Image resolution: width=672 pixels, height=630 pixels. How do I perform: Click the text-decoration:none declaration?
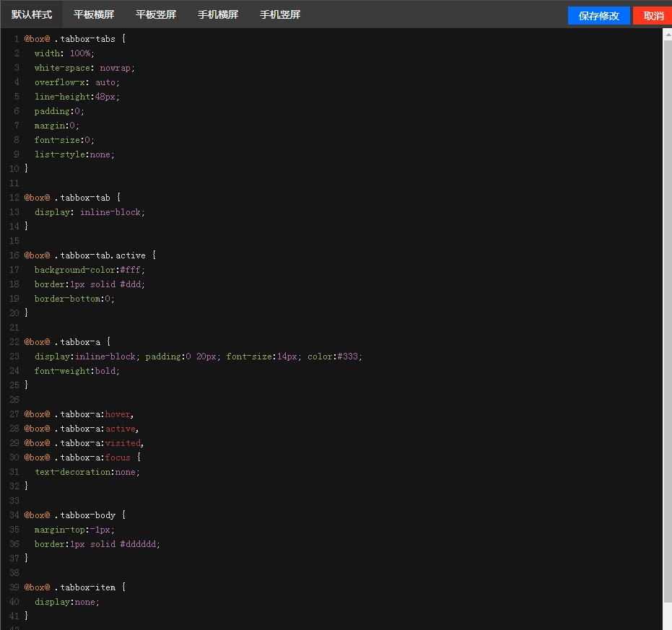87,472
